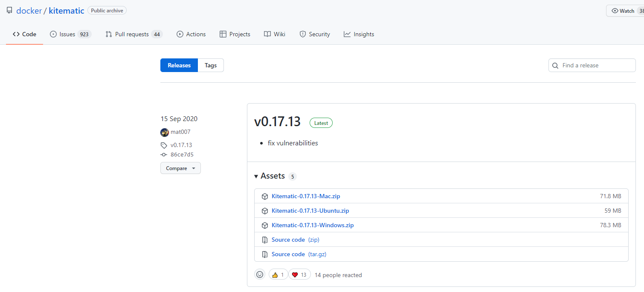Select the Releases button
The image size is (644, 292).
(179, 65)
